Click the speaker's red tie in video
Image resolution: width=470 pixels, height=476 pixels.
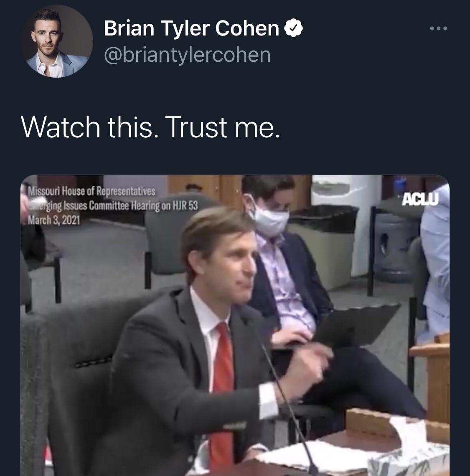coord(223,395)
